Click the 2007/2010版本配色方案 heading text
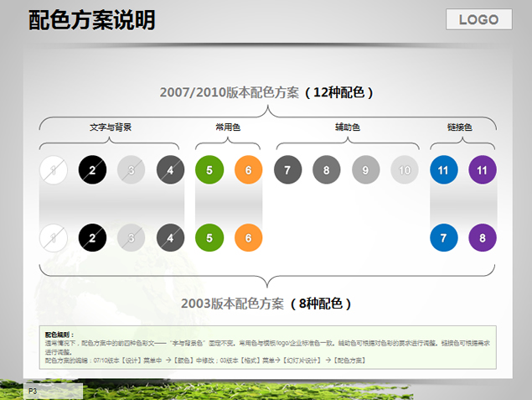Viewport: 532px width, 400px height. [x=230, y=92]
